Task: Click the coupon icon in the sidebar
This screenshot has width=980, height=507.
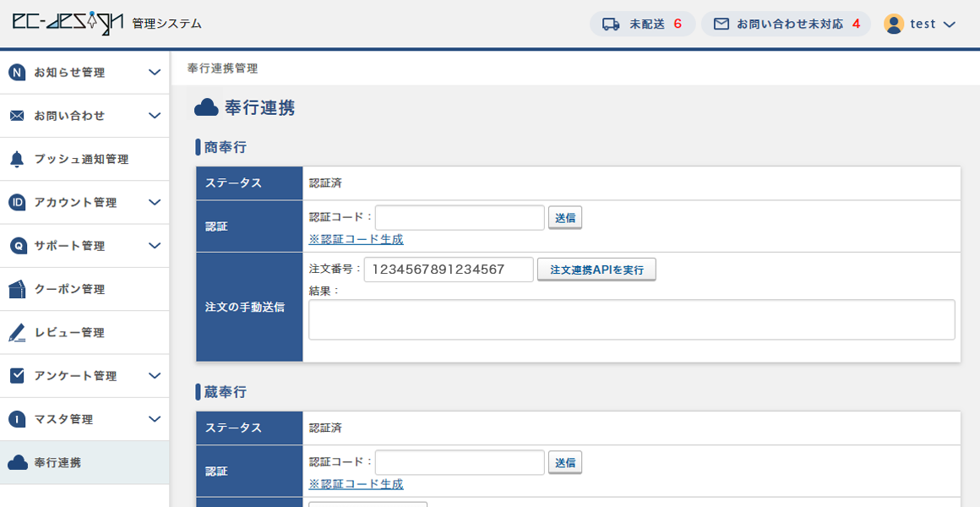Action: 17,289
